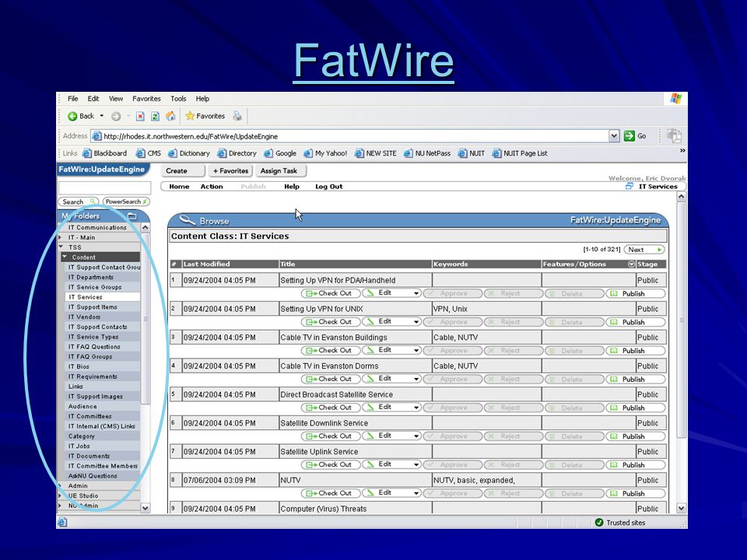
Task: Collapse the TSS folder tree node
Action: pos(61,247)
